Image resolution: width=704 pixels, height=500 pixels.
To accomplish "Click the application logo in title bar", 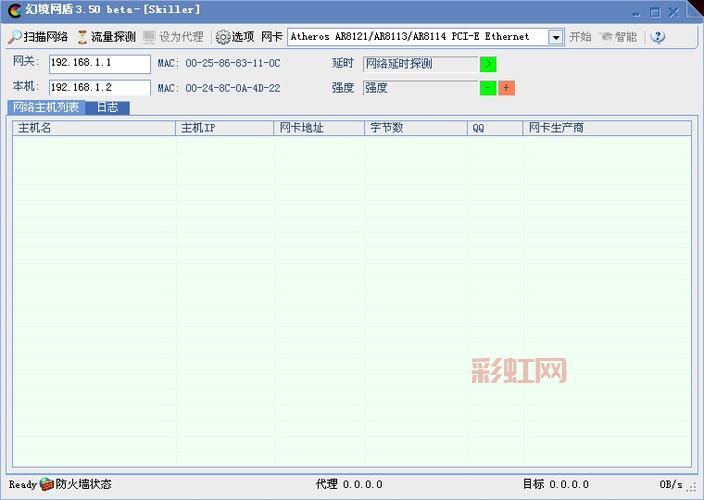I will click(x=15, y=10).
